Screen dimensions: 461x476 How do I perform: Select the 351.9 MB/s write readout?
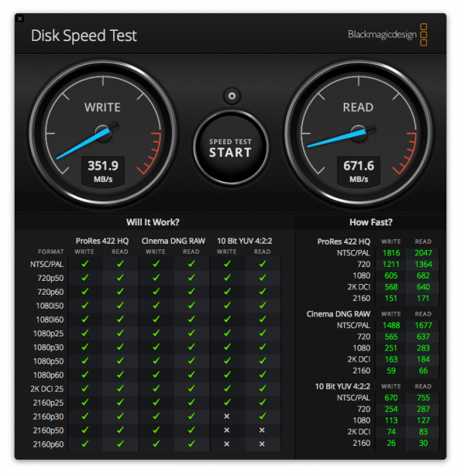103,171
